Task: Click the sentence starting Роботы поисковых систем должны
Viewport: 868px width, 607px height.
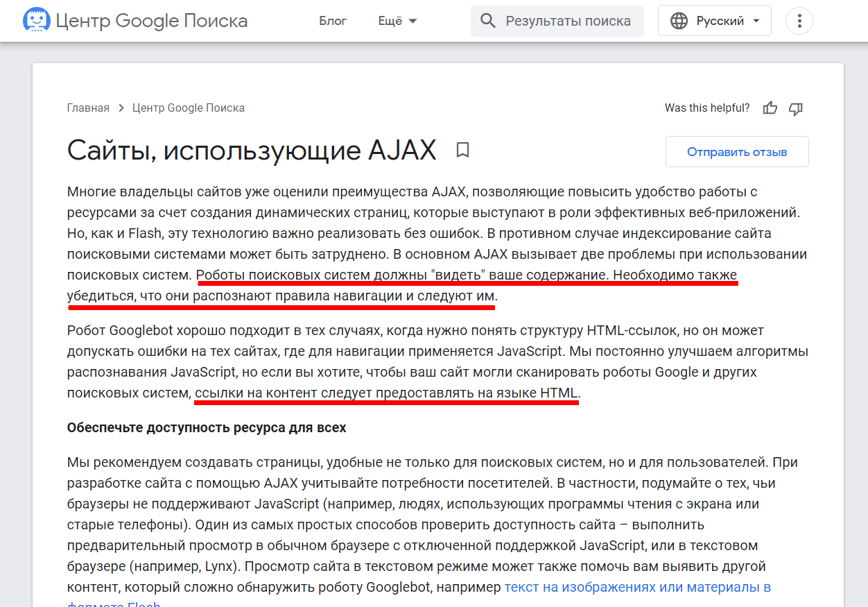Action: coord(402,275)
